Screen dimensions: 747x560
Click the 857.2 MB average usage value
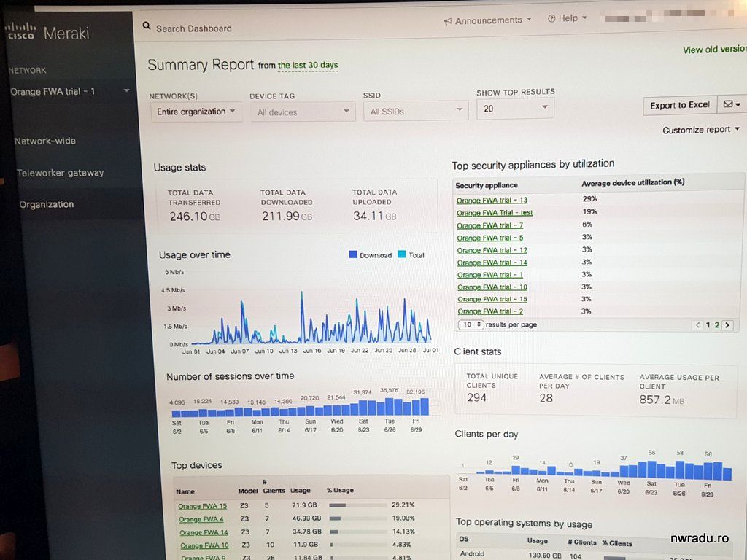click(x=662, y=400)
